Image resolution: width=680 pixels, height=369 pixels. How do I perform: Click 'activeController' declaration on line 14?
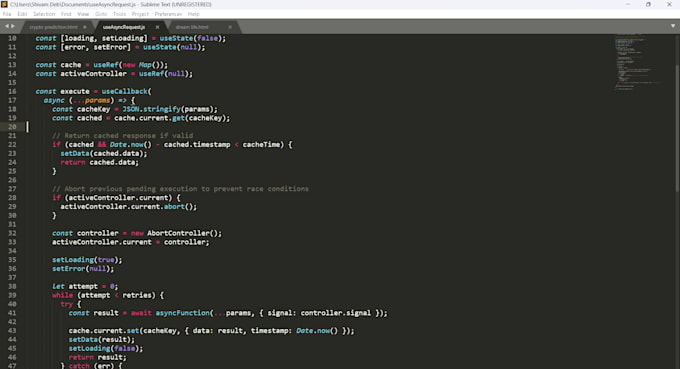93,74
